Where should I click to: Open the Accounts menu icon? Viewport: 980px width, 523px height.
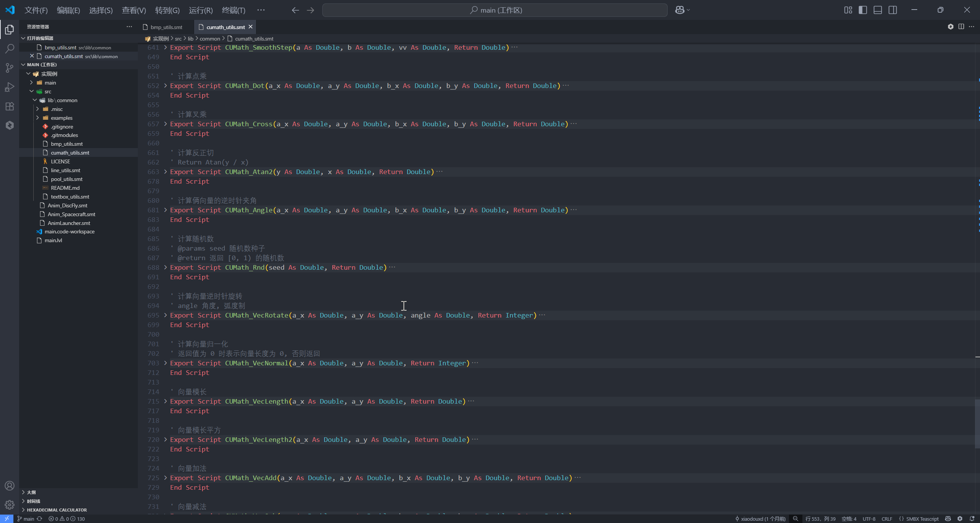click(x=10, y=486)
